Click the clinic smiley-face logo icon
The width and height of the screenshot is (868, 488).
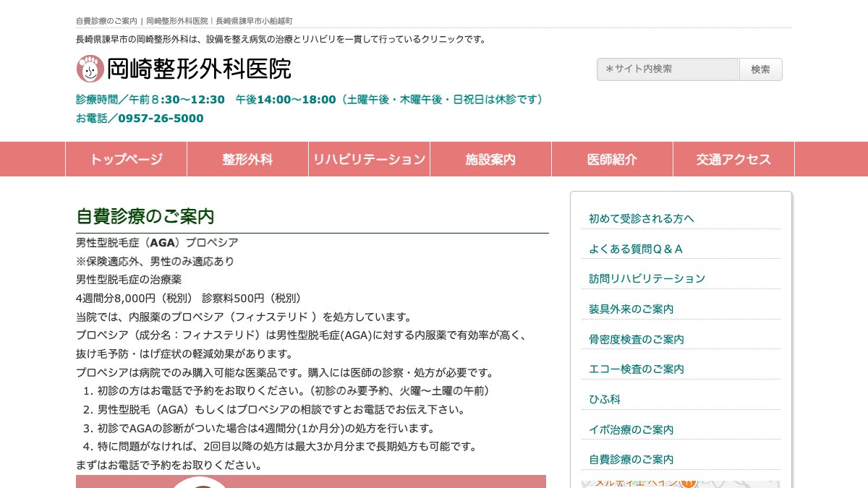[90, 69]
